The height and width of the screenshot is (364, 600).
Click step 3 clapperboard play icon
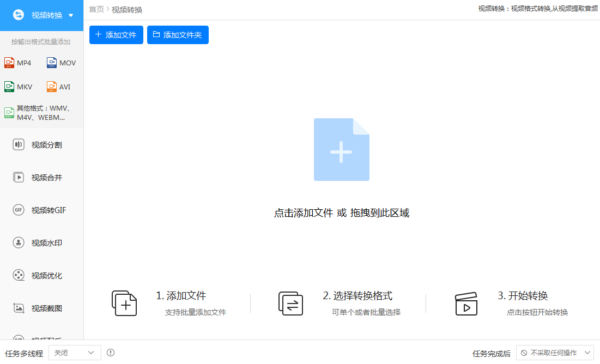coord(466,304)
